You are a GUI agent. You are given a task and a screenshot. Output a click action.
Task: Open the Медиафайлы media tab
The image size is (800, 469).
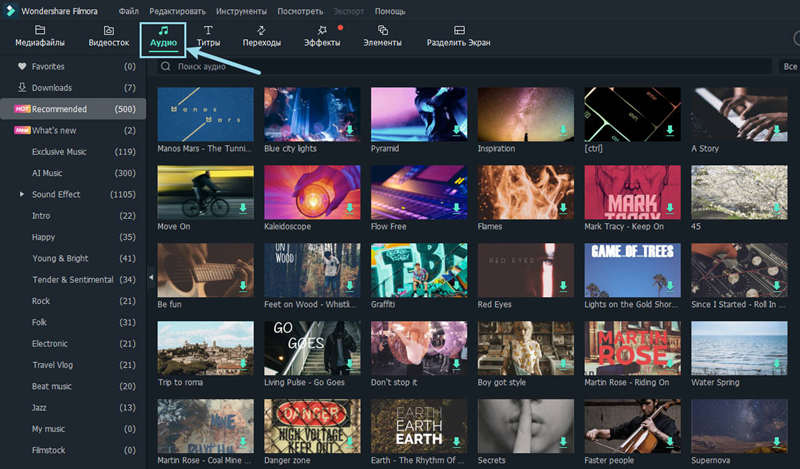point(40,36)
